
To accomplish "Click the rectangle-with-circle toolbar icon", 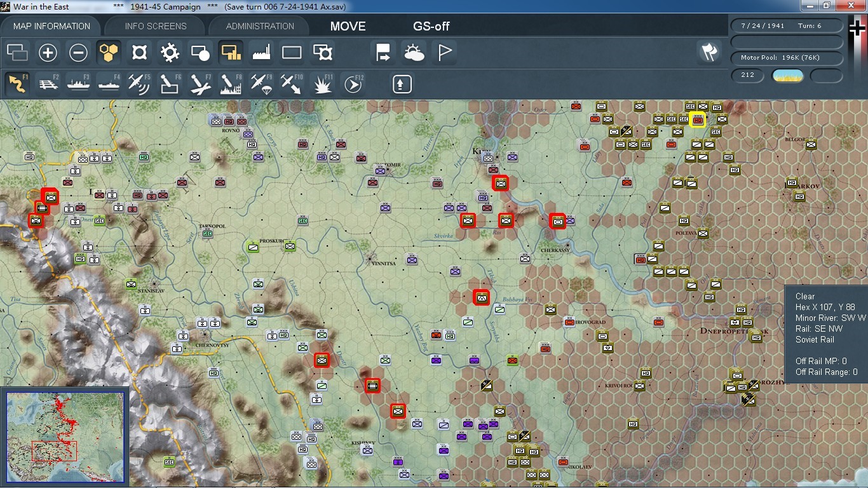I will point(200,53).
